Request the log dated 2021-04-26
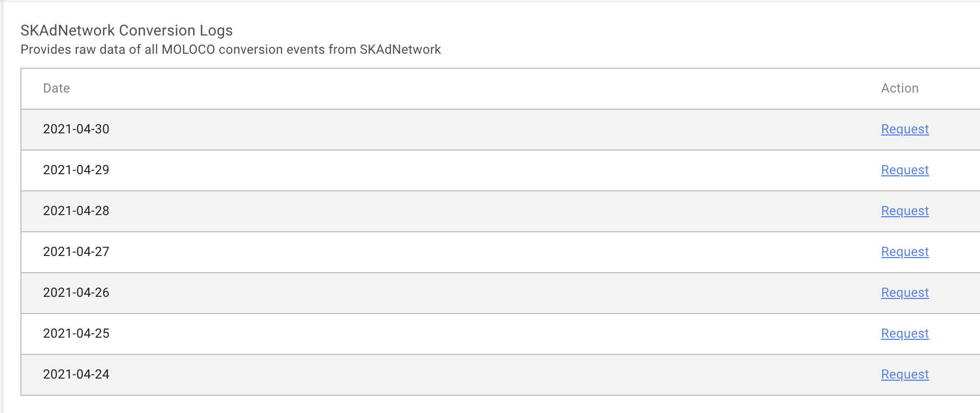The width and height of the screenshot is (980, 413). [905, 293]
